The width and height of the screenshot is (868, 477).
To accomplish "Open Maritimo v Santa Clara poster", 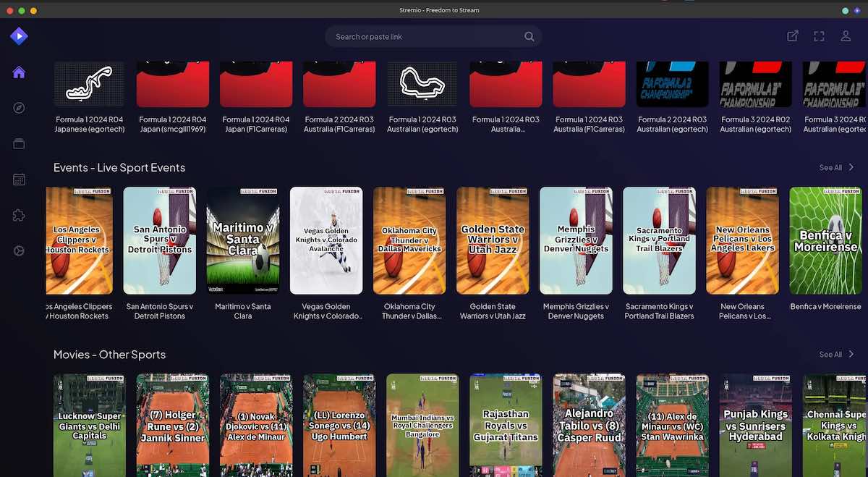I will pos(242,241).
